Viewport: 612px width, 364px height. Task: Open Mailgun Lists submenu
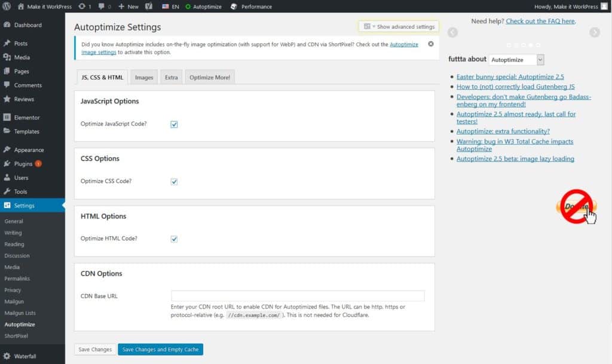point(20,313)
